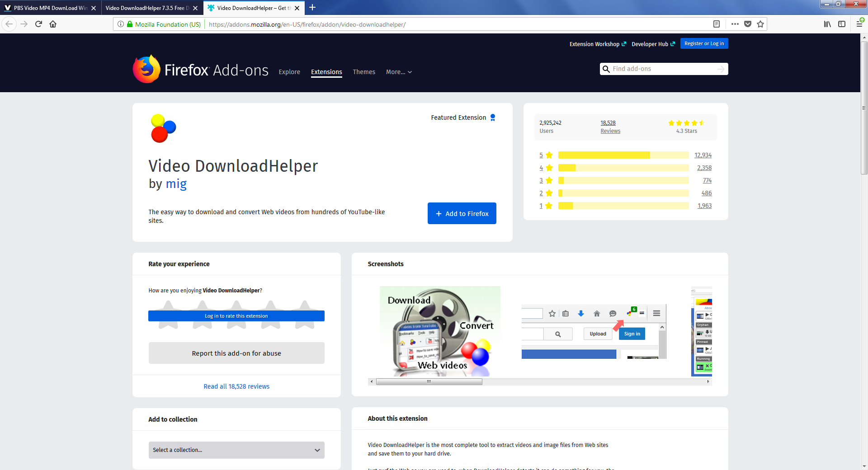The image size is (868, 470).
Task: Click the first rating star in Rate your experience
Action: [x=169, y=314]
